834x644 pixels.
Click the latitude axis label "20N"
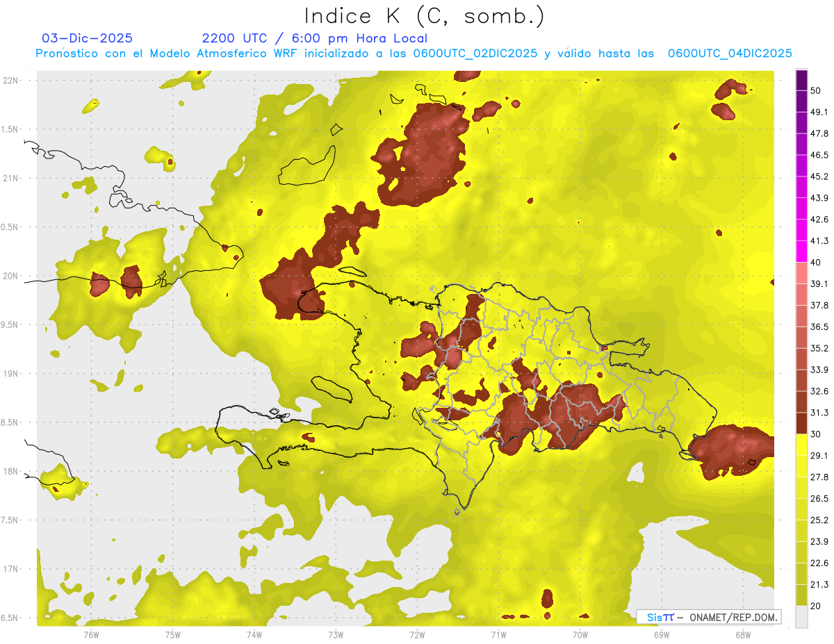pos(12,276)
